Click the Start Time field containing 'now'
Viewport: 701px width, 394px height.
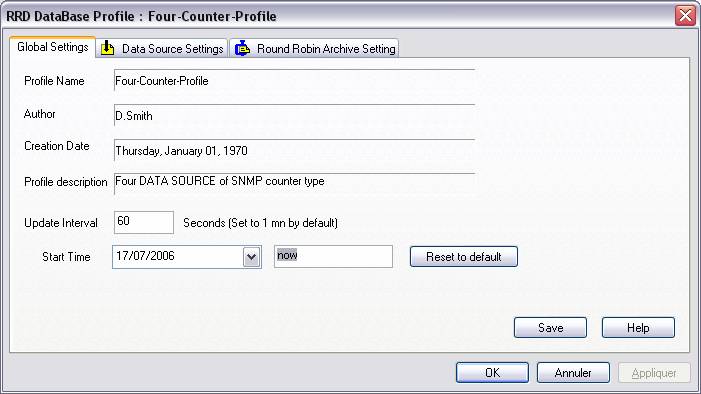click(x=333, y=256)
